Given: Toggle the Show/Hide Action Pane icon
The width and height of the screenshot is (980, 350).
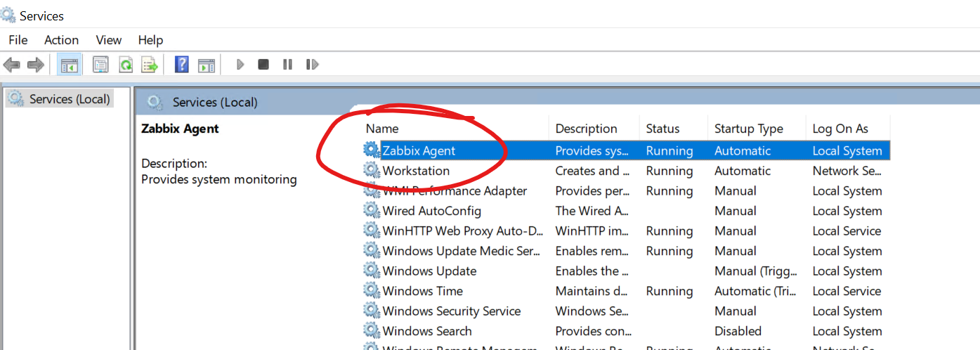Looking at the screenshot, I should (206, 65).
